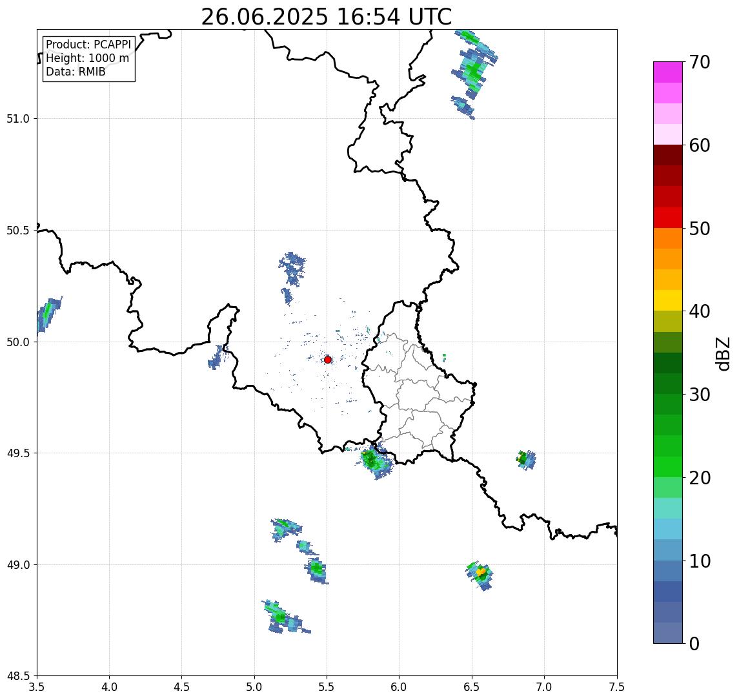Screen dimensions: 739x700
Task: Click the colorbar tick label "30"
Action: [x=700, y=395]
